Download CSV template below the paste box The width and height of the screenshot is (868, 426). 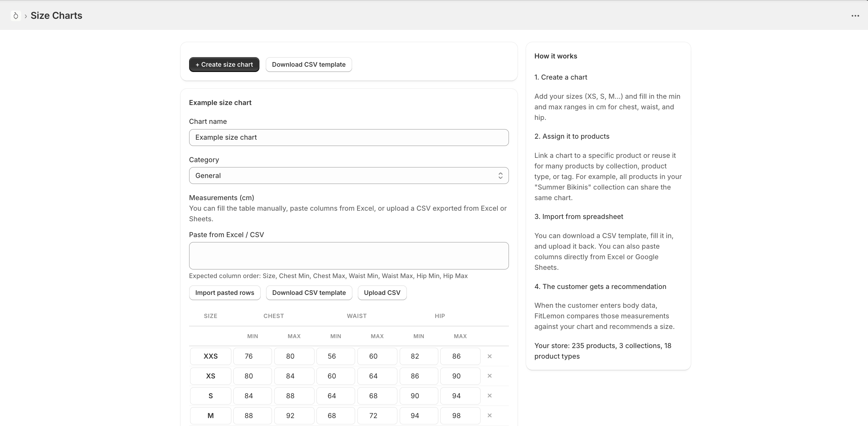309,293
